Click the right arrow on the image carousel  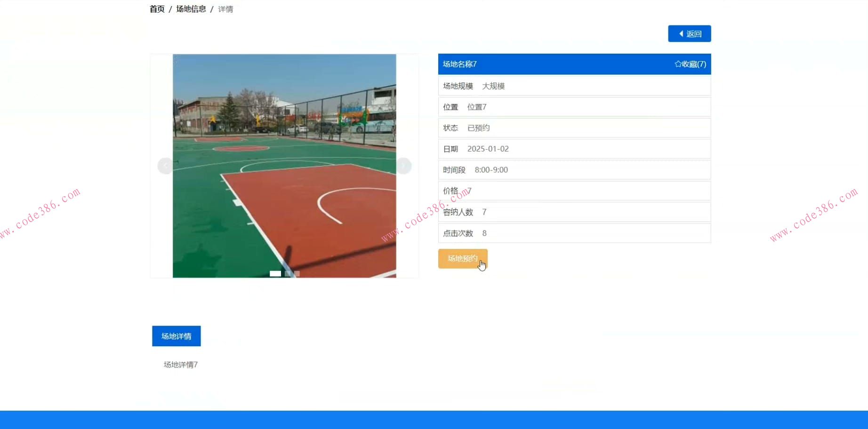pos(403,166)
